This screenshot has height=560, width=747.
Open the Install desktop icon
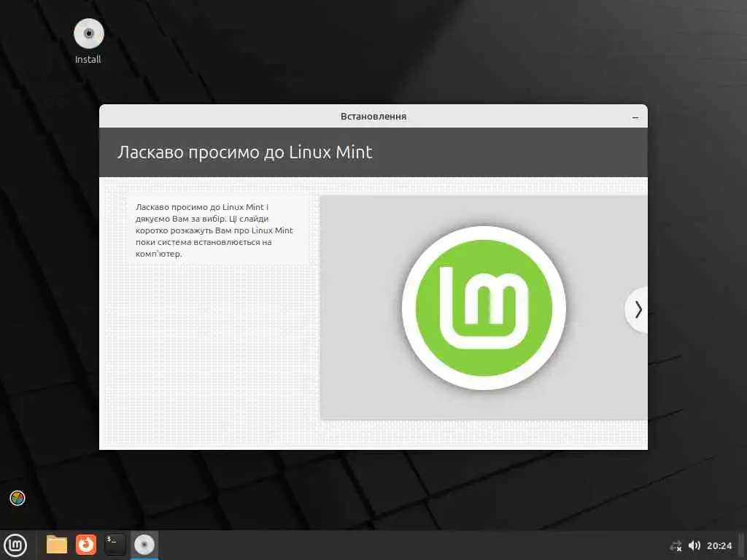[88, 41]
